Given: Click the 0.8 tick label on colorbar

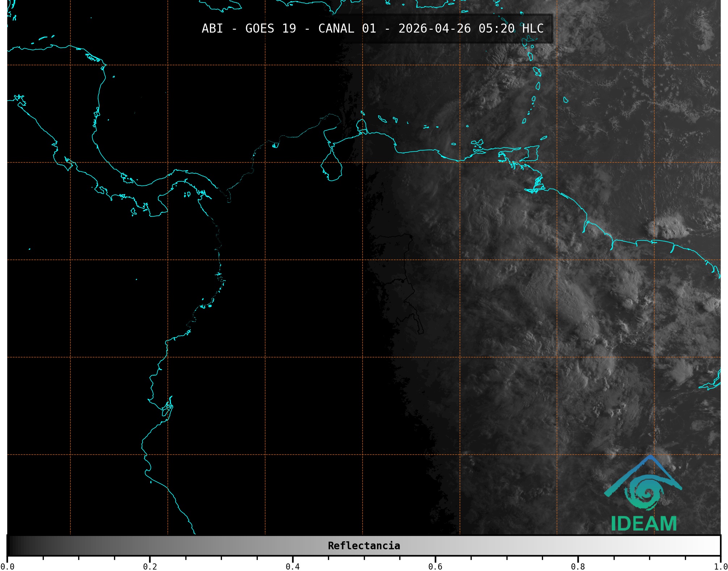Looking at the screenshot, I should coord(578,567).
